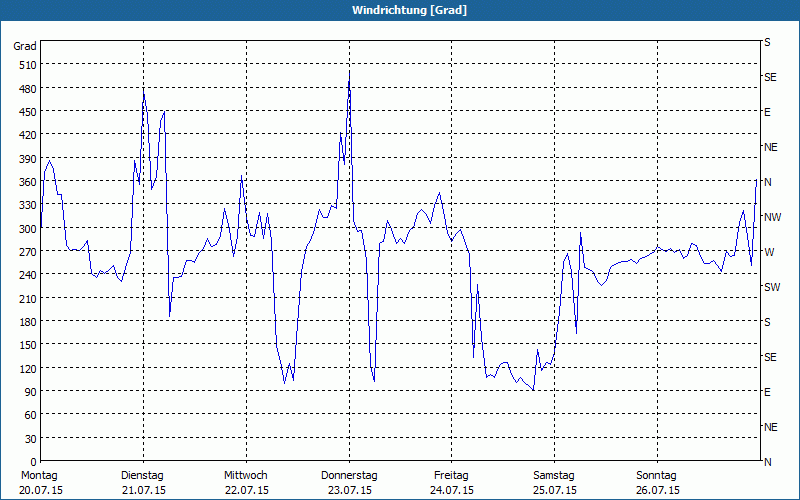Click the 'Samstag' day label

click(554, 475)
